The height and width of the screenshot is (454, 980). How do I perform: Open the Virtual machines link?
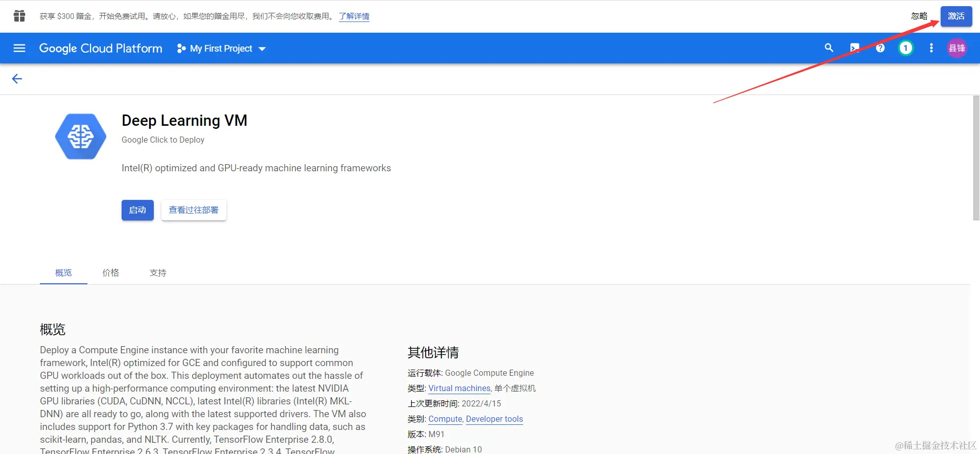[x=459, y=388]
